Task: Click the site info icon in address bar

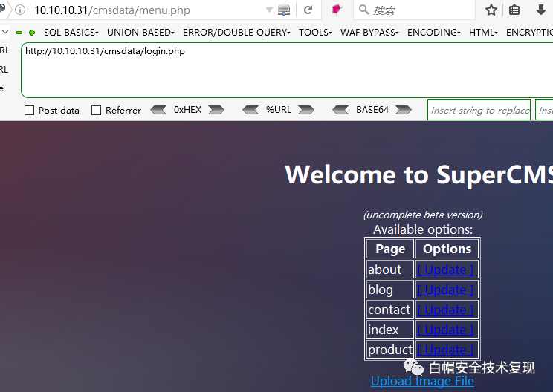Action: point(20,10)
